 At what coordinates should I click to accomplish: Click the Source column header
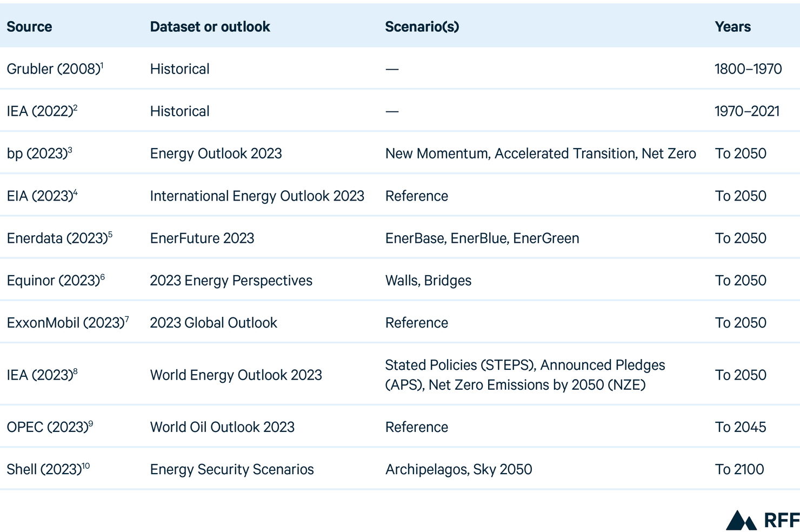point(29,27)
